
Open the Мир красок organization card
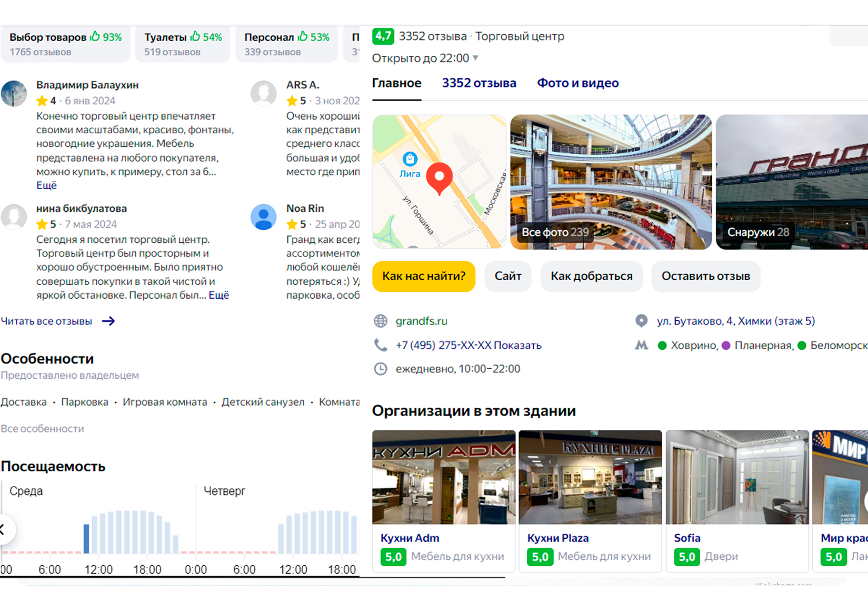(841, 501)
